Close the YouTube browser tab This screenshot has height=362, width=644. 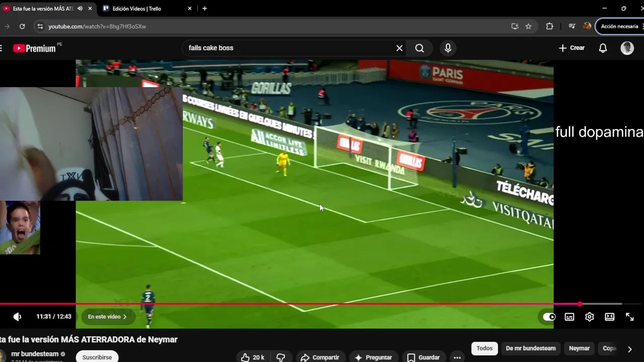pyautogui.click(x=90, y=9)
